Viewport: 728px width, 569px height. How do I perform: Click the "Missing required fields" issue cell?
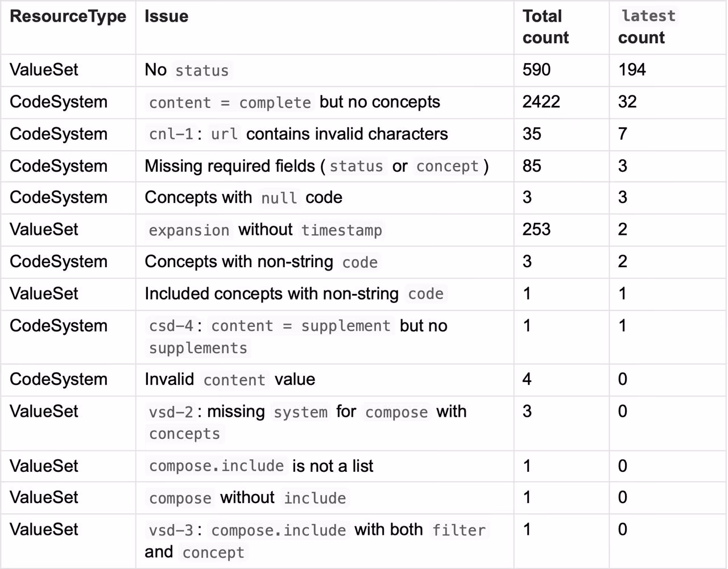pyautogui.click(x=316, y=166)
